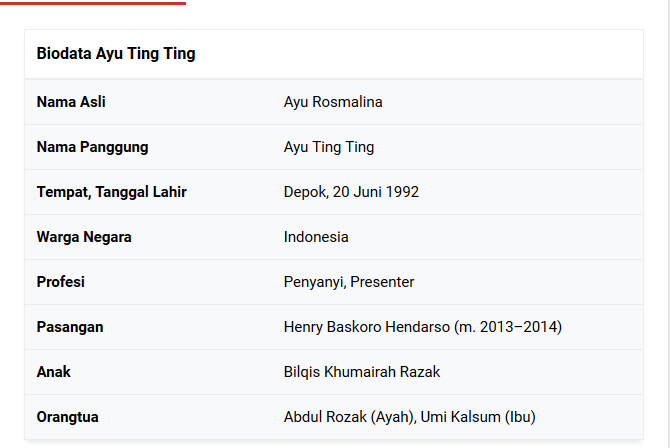The height and width of the screenshot is (448, 670).
Task: Click the Penyanyi, Presenter text
Action: [x=349, y=282]
